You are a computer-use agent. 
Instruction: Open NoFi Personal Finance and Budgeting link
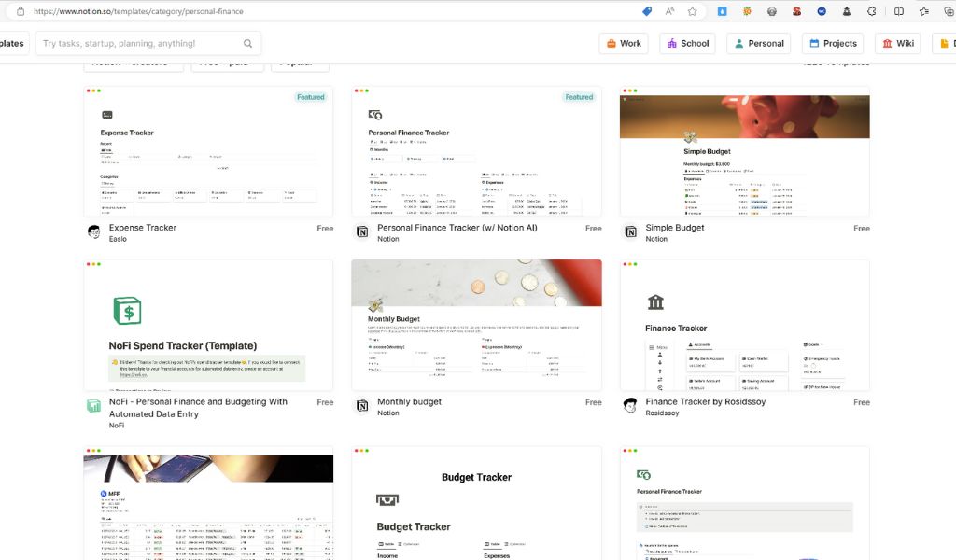(x=198, y=408)
